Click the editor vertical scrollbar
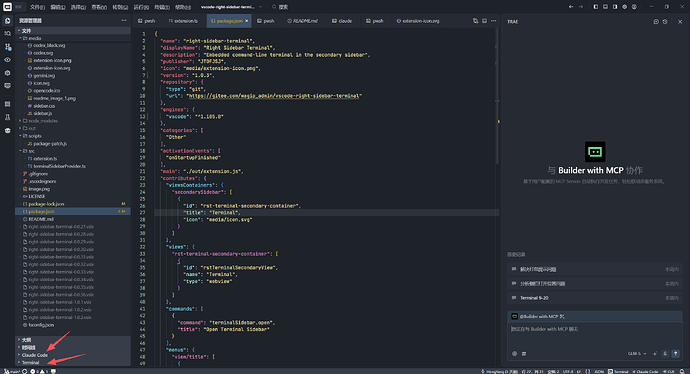Screen dimensions: 690x374 click(x=498, y=95)
